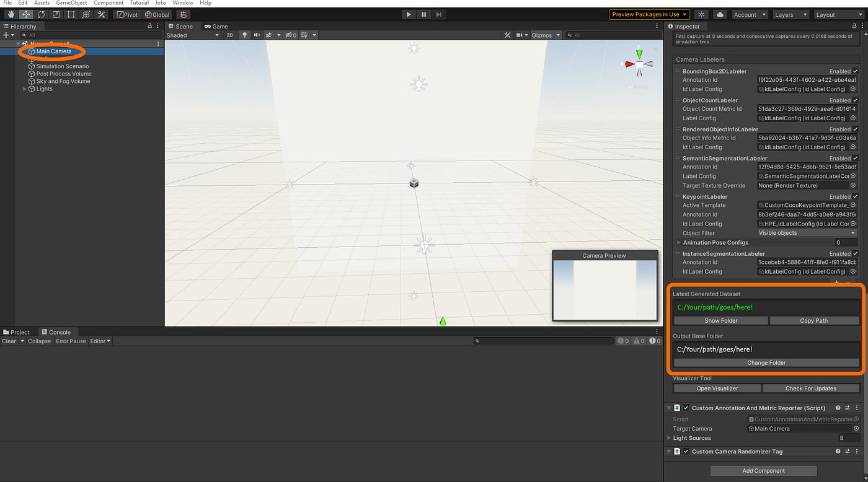Open the Layers dropdown
Image resolution: width=868 pixels, height=482 pixels.
pyautogui.click(x=790, y=14)
